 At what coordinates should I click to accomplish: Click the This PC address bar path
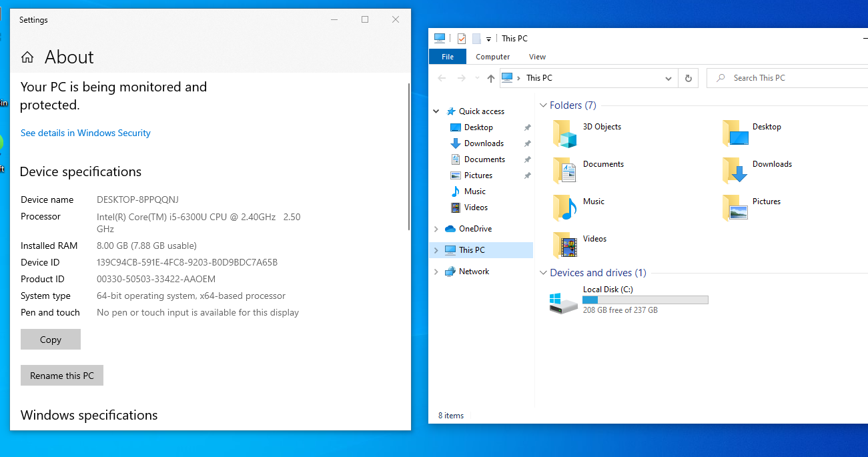point(539,78)
